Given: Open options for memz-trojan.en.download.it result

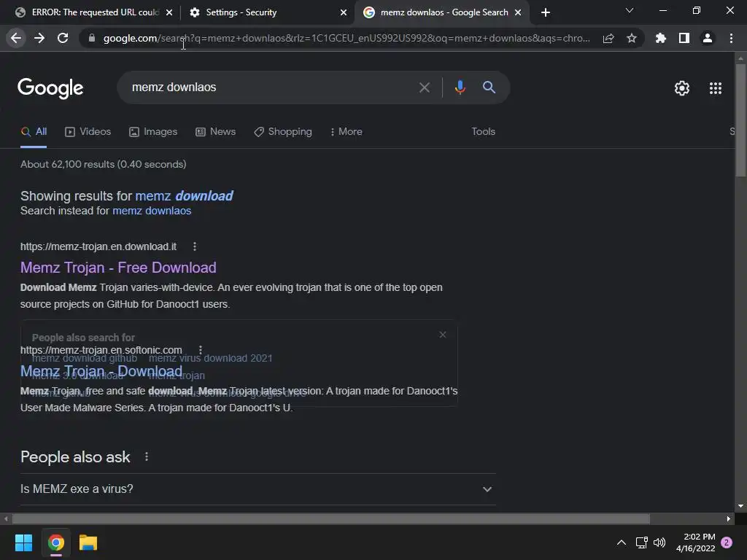Looking at the screenshot, I should pyautogui.click(x=194, y=246).
